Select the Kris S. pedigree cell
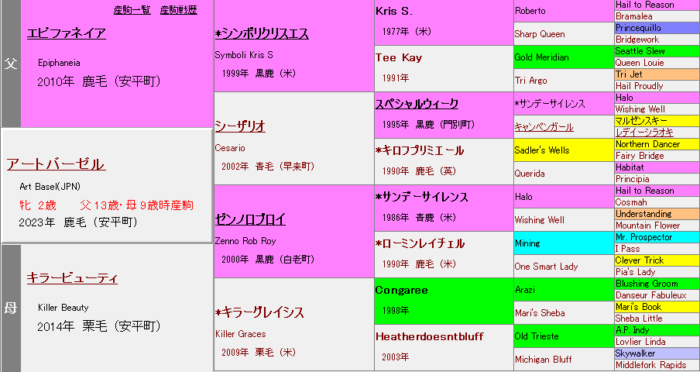 click(444, 22)
